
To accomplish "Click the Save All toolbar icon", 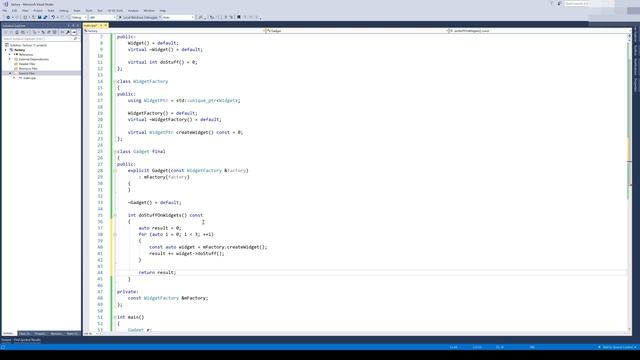I will pyautogui.click(x=45, y=18).
